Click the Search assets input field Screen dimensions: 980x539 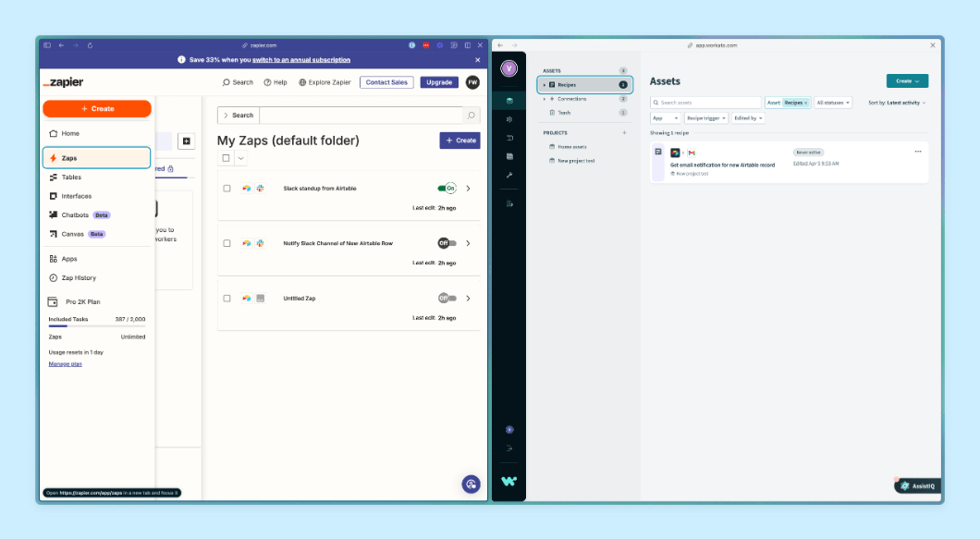point(705,103)
